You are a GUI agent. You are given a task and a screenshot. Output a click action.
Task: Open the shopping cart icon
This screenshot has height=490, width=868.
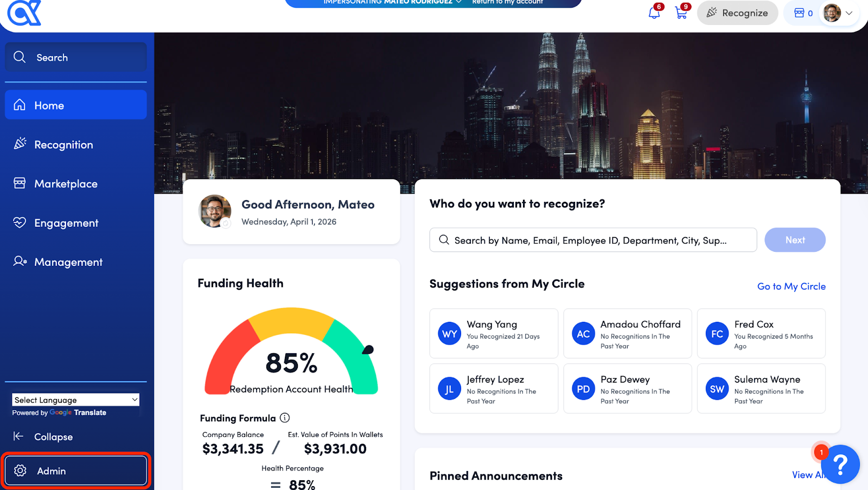681,13
